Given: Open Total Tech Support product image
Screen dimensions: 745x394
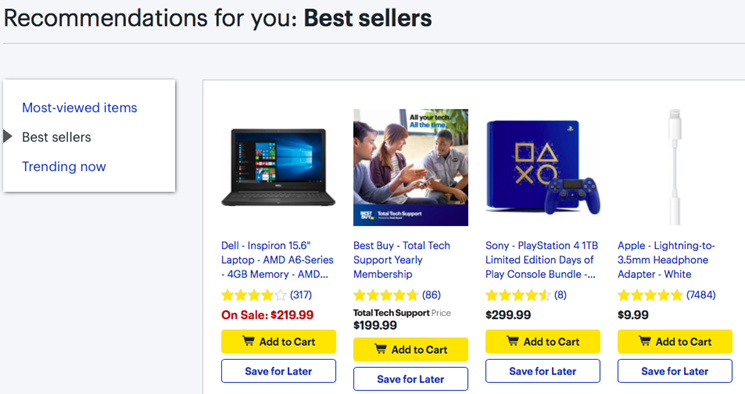Looking at the screenshot, I should coord(411,167).
